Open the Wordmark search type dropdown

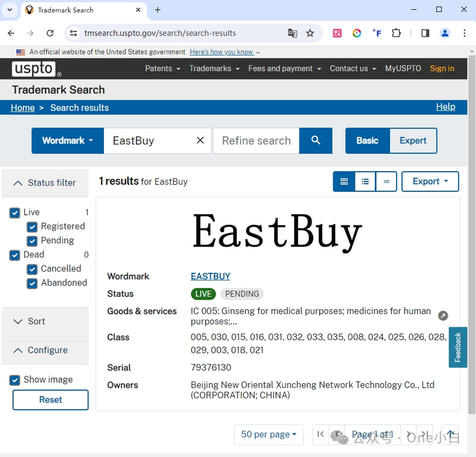point(67,141)
